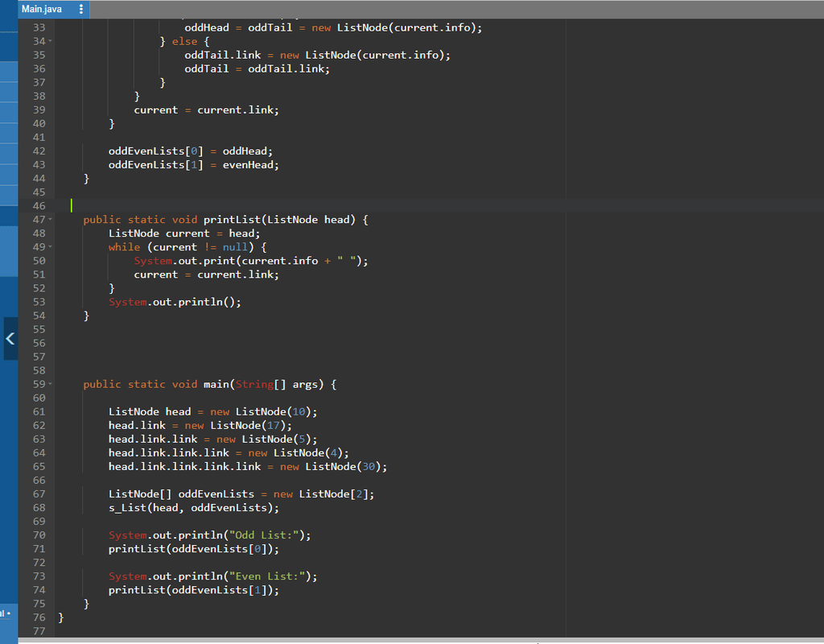Click the number 17 in new ListNode(17)

tap(274, 425)
